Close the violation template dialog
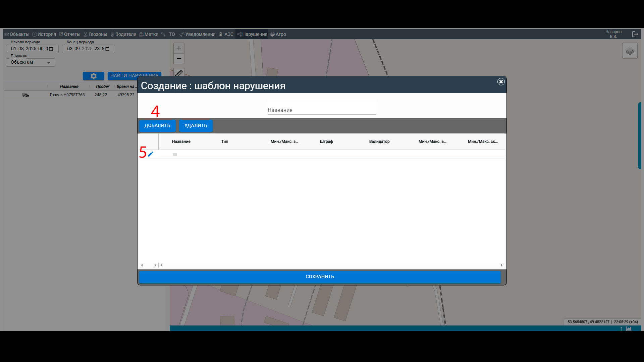This screenshot has width=644, height=362. click(501, 82)
